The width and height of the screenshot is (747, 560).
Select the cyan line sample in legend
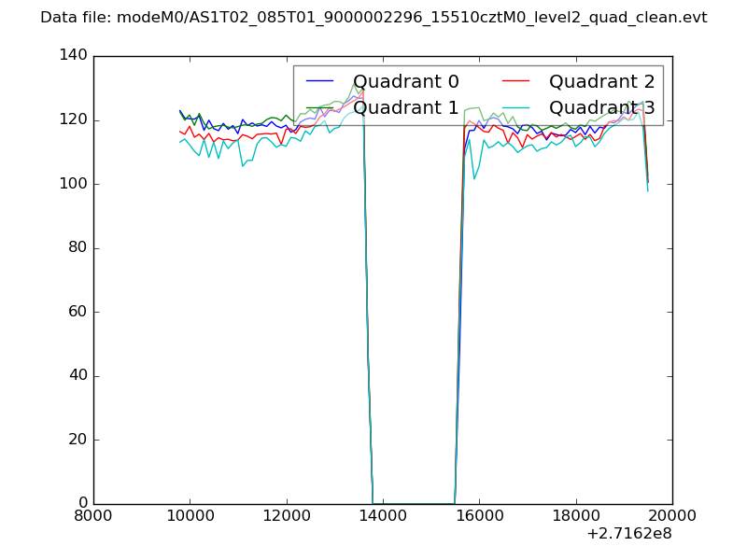coord(517,108)
